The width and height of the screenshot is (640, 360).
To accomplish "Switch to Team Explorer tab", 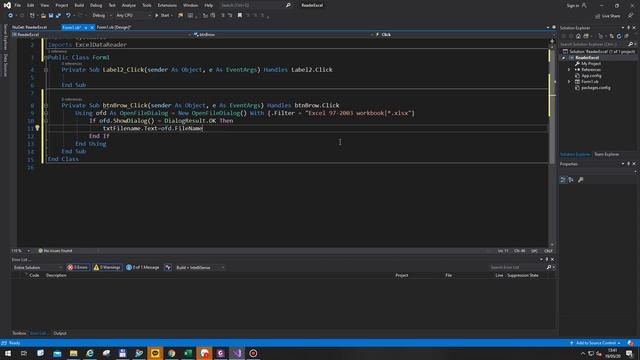I will [x=607, y=154].
